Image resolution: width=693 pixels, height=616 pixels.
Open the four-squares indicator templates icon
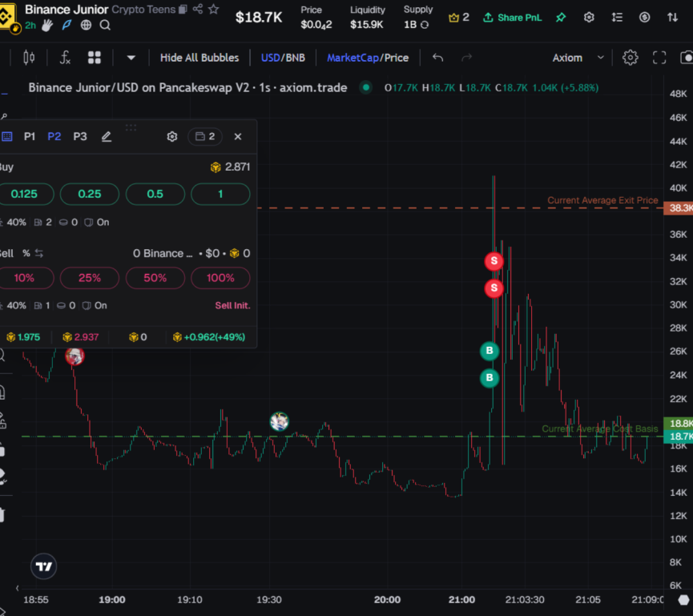coord(95,58)
